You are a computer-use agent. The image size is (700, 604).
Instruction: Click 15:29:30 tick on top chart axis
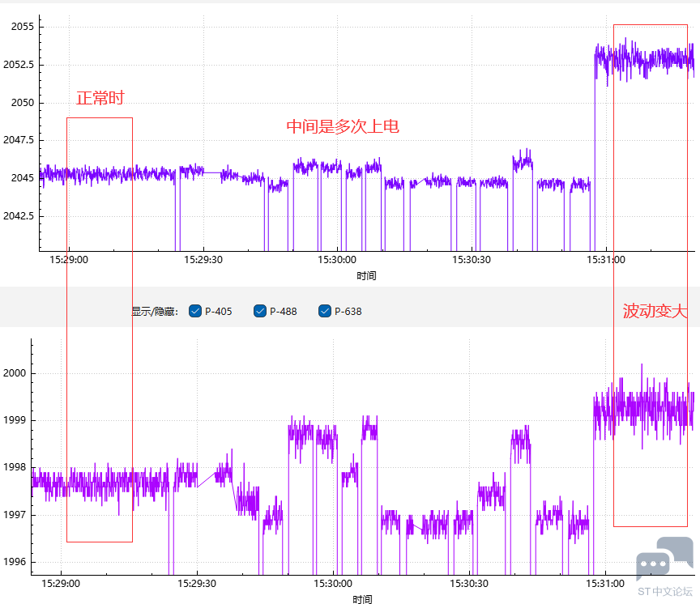pyautogui.click(x=202, y=260)
